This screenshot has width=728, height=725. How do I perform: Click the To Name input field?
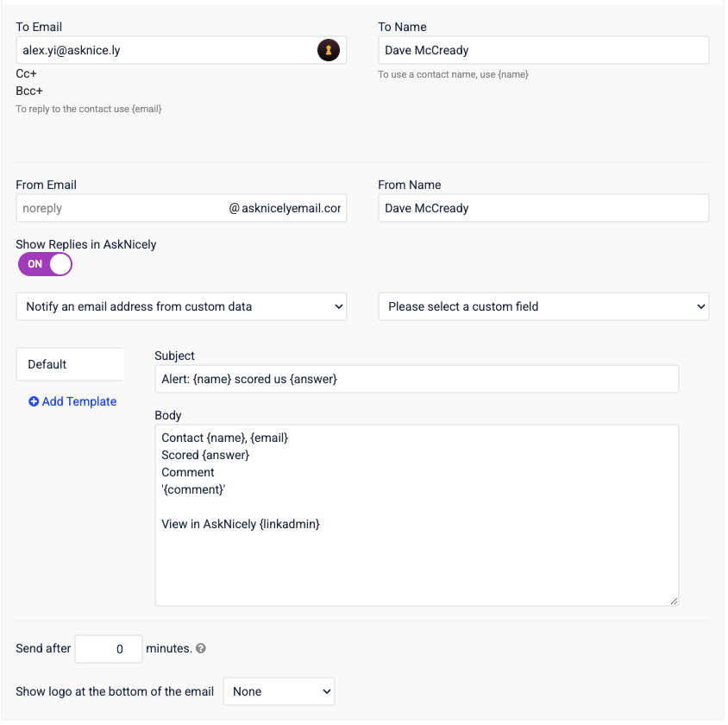[x=543, y=50]
